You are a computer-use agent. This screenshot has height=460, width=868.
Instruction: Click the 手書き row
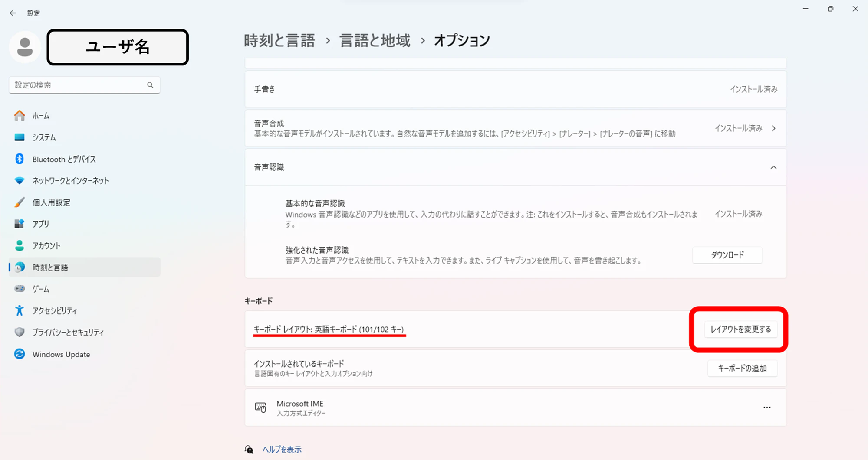[516, 89]
